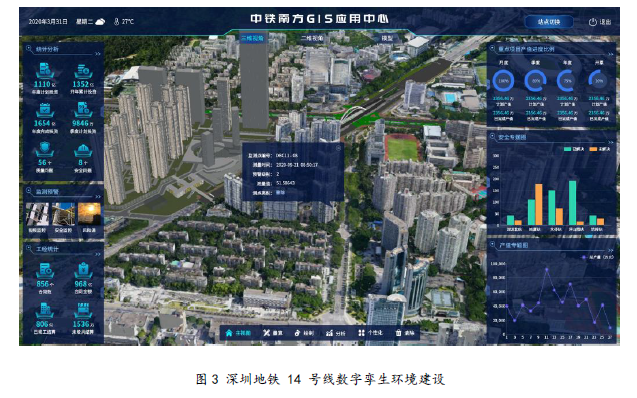
Task: Open the 分析 analysis tool in the bottom toolbar
Action: (x=335, y=333)
